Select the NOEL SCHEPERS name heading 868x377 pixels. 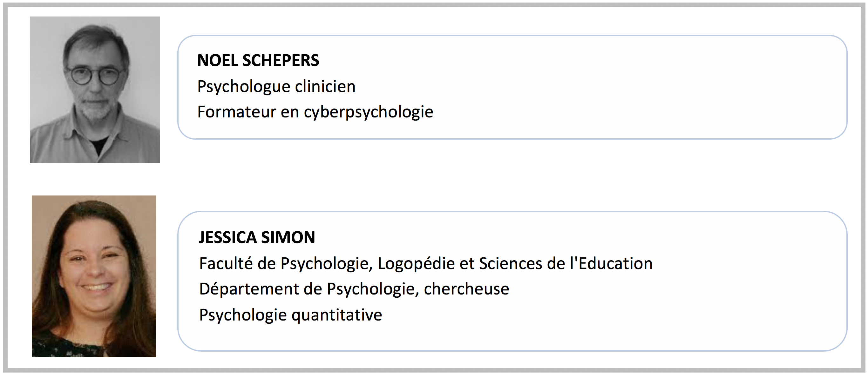(258, 61)
